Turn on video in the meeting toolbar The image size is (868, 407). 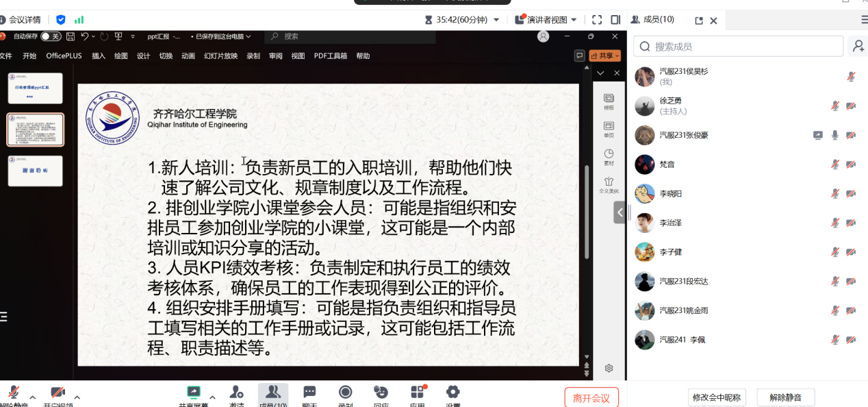coord(58,393)
